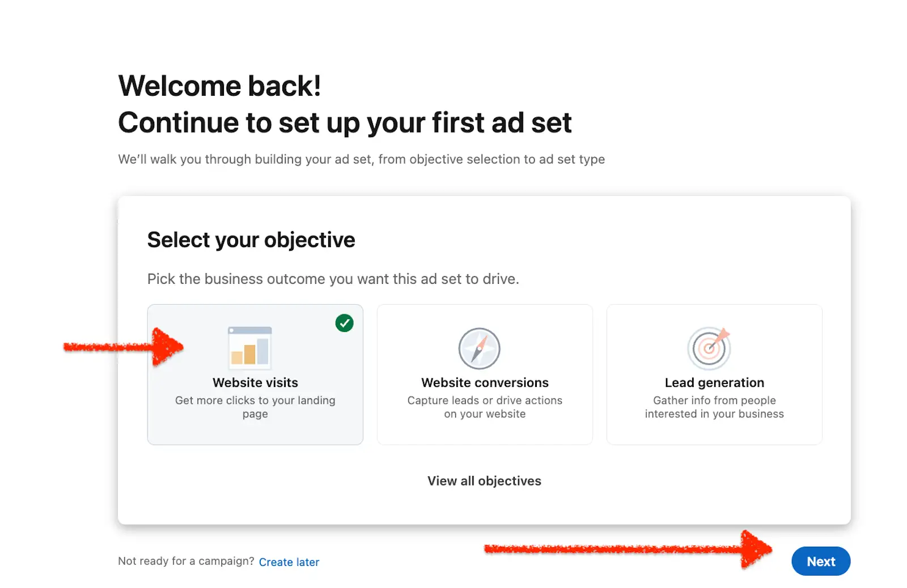Image resolution: width=907 pixels, height=588 pixels.
Task: Click the Lead generation target icon
Action: tap(709, 348)
